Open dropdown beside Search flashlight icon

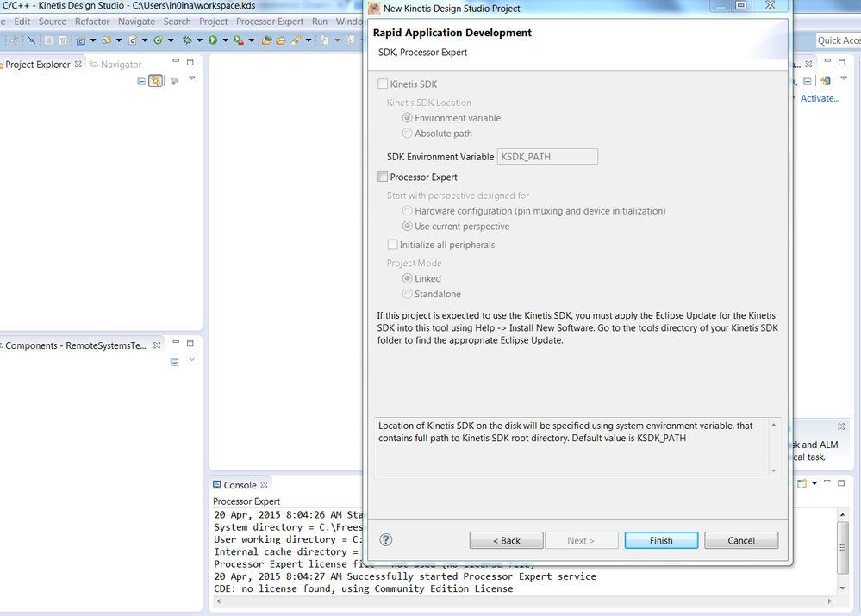click(309, 40)
